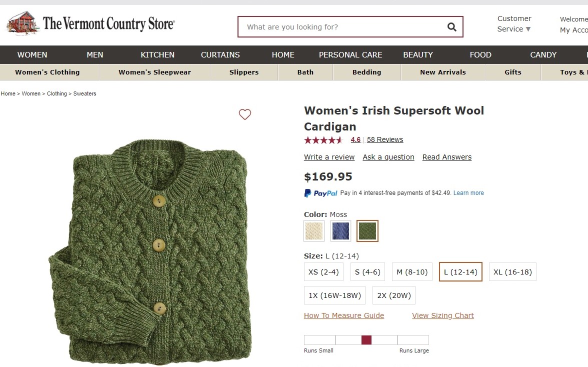This screenshot has width=588, height=367.
Task: Click the PayPal logo
Action: 321,193
